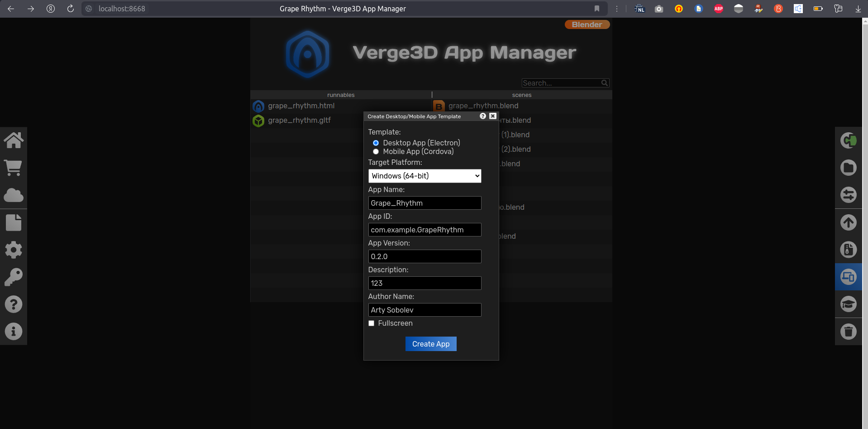Click the App Name input field

[x=424, y=203]
